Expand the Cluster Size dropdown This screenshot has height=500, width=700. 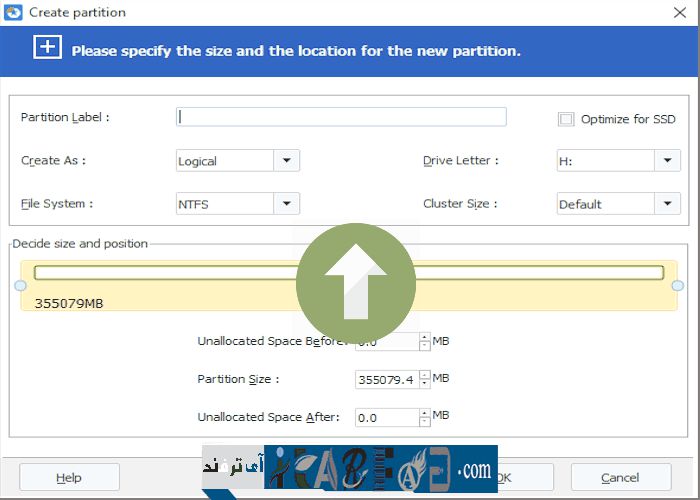click(x=668, y=204)
